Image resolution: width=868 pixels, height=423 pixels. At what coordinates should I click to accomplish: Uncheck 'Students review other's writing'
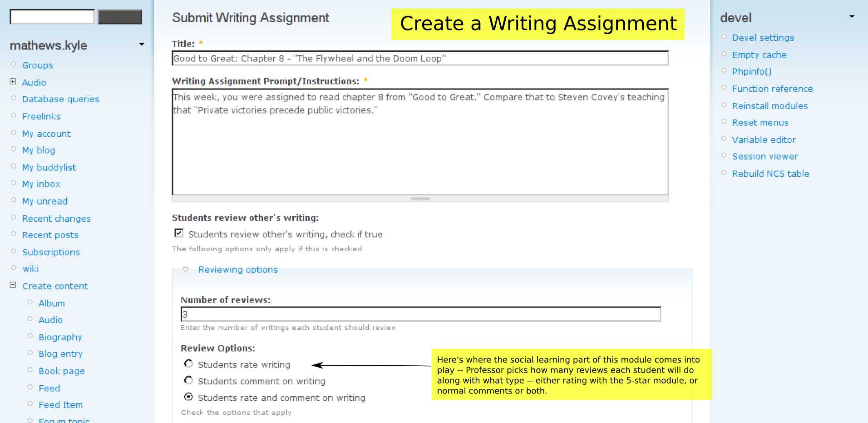click(x=178, y=233)
